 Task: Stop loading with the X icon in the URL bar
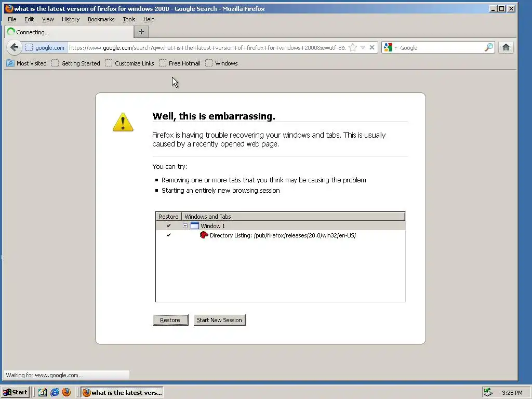(x=372, y=48)
